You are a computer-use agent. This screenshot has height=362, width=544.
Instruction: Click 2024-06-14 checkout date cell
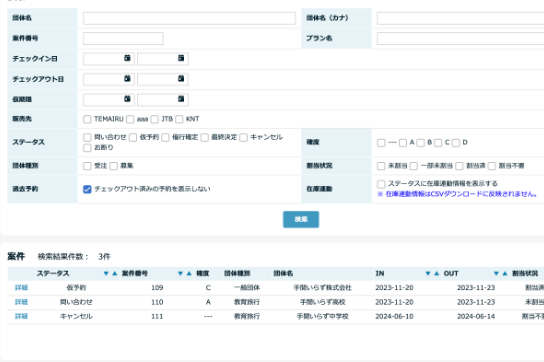pos(476,316)
